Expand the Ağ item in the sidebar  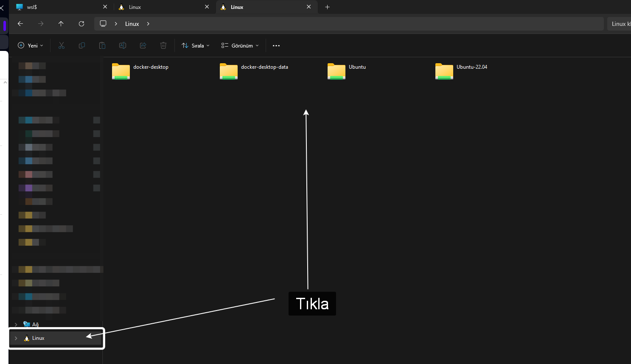point(16,324)
